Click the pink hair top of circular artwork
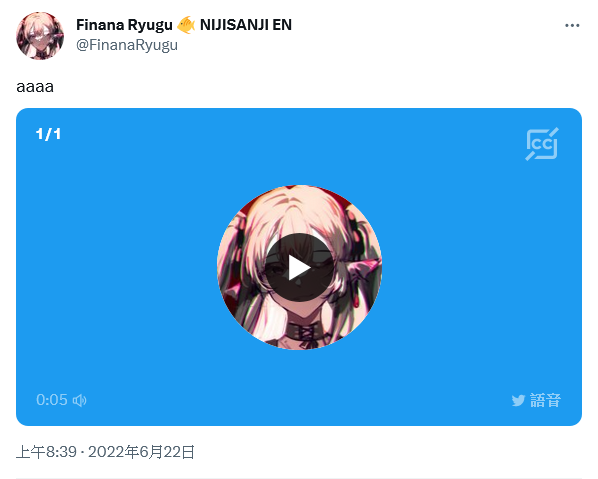 296,208
